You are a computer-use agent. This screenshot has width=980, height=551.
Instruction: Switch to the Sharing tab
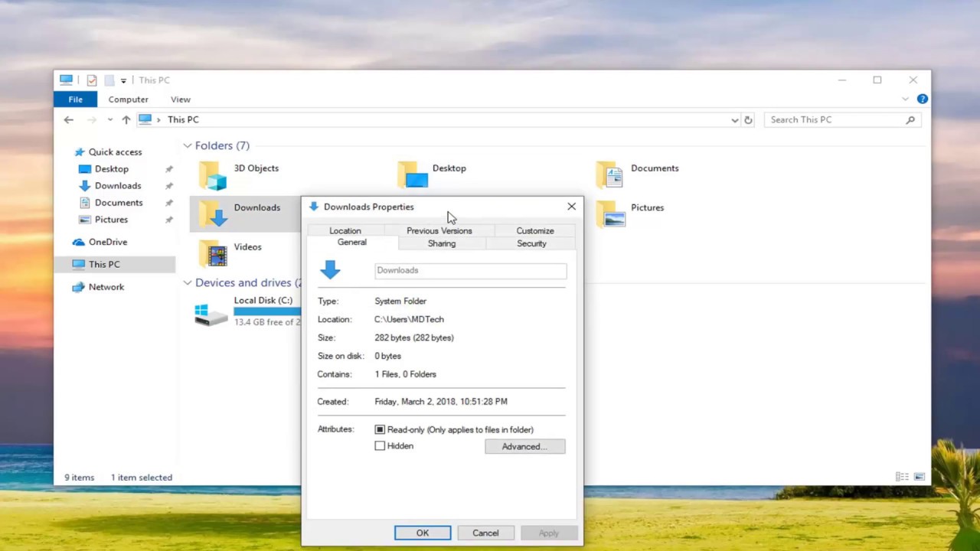point(441,243)
